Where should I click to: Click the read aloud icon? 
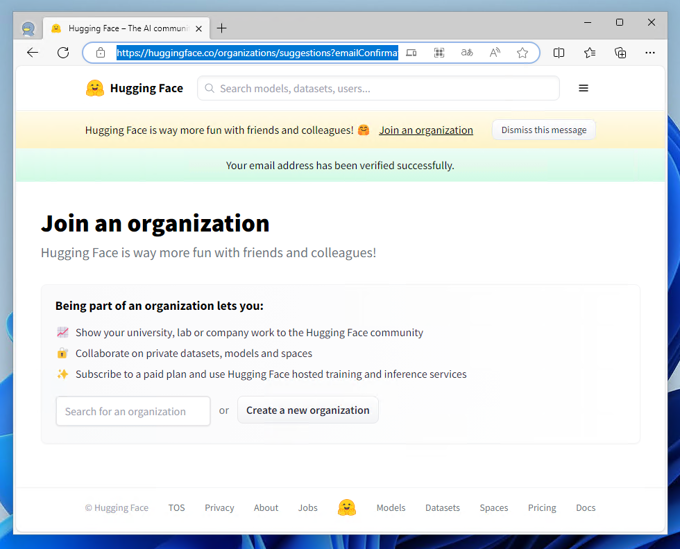pyautogui.click(x=494, y=53)
